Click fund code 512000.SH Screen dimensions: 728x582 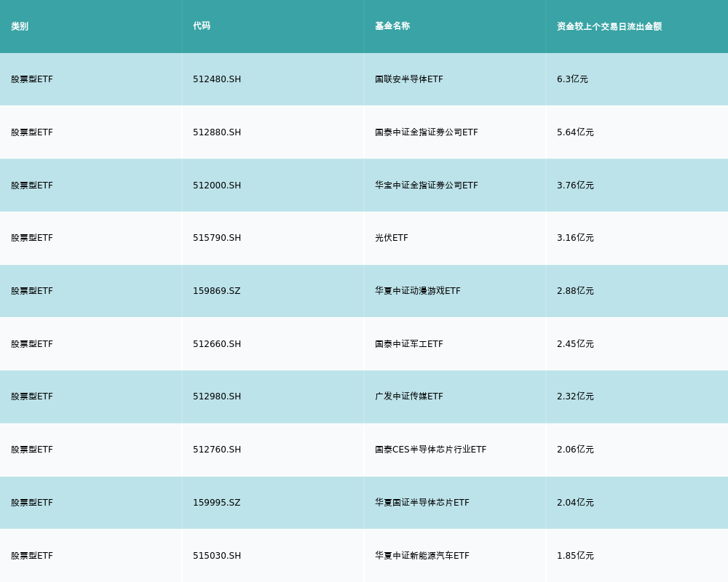tap(217, 186)
